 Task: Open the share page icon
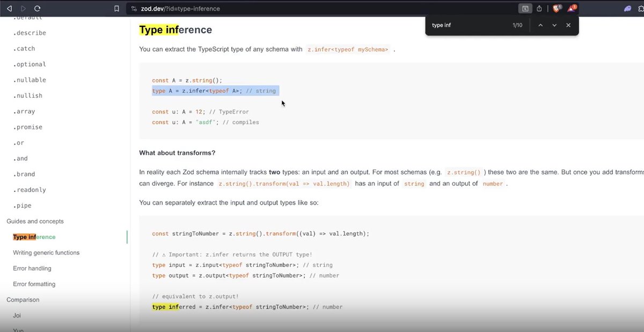point(539,9)
